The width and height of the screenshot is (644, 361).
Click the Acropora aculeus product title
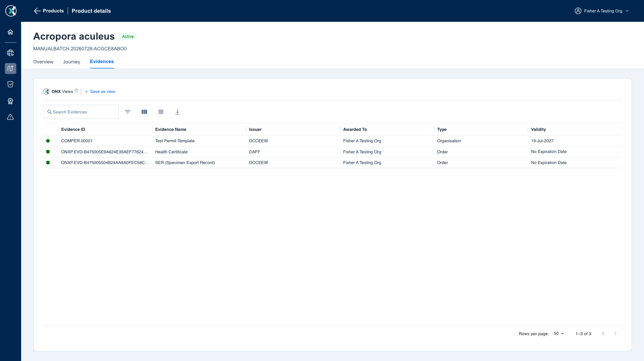tap(74, 36)
